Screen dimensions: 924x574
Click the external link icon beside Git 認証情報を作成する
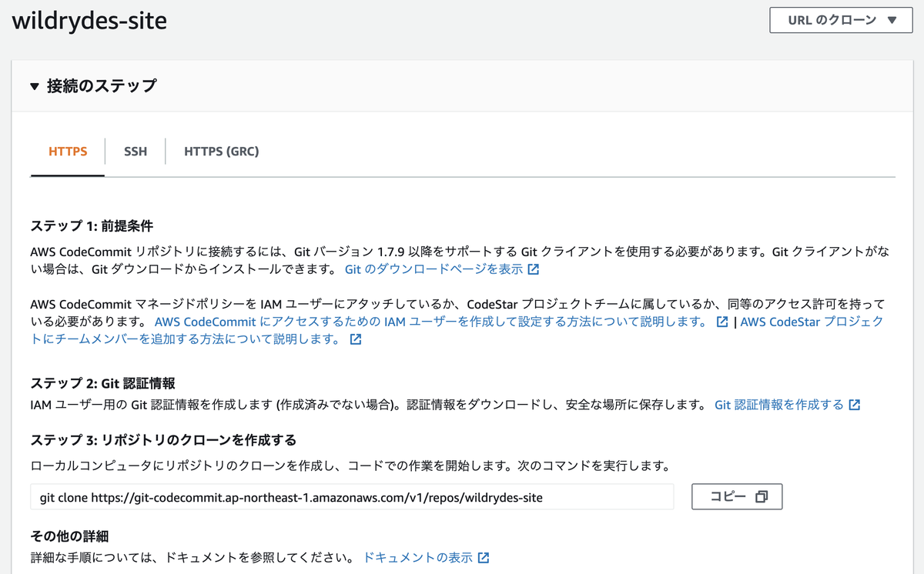855,403
